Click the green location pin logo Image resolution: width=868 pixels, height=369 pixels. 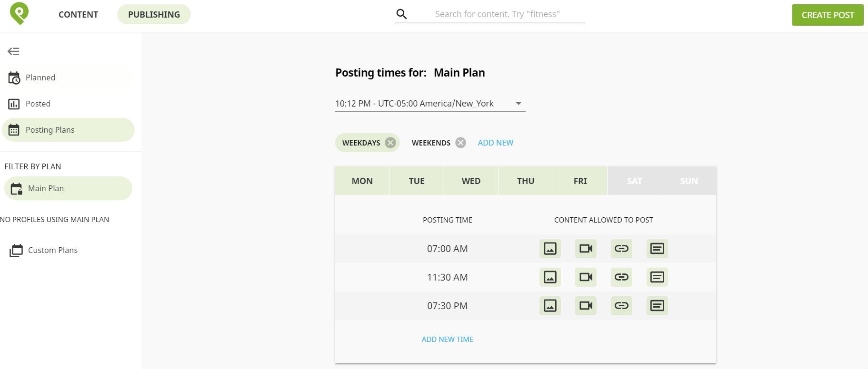(x=19, y=13)
